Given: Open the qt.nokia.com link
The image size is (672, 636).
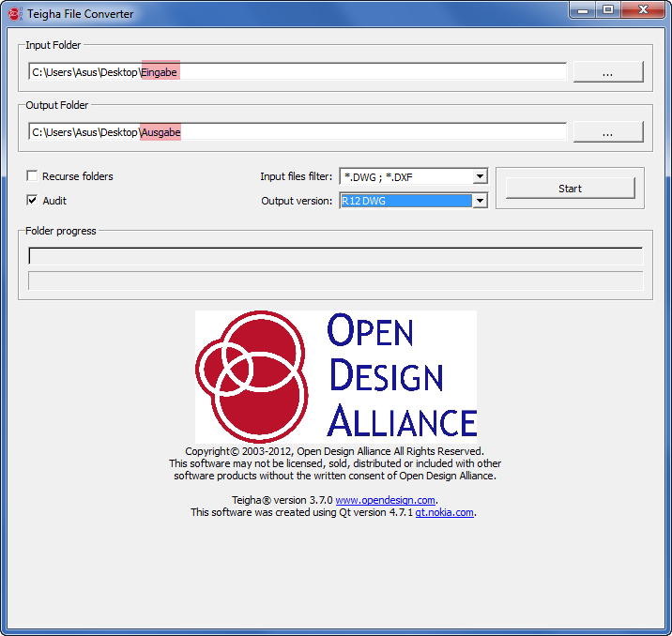Looking at the screenshot, I should pos(445,512).
